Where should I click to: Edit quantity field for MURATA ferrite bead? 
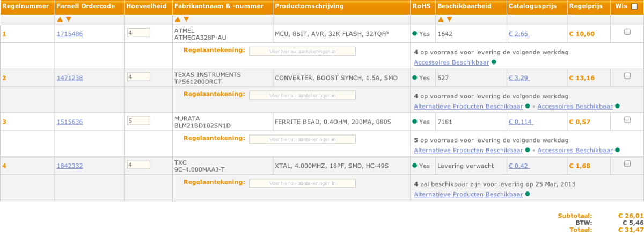(138, 120)
